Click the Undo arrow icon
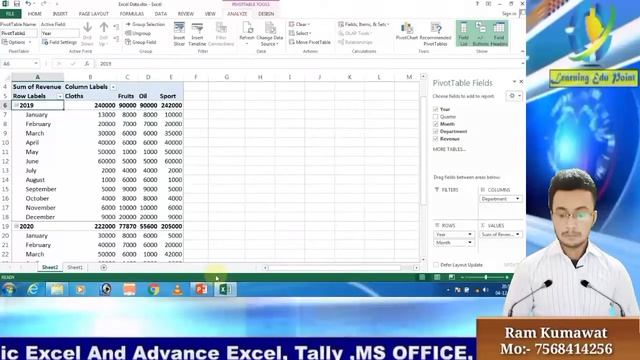The width and height of the screenshot is (640, 360). 28,4
